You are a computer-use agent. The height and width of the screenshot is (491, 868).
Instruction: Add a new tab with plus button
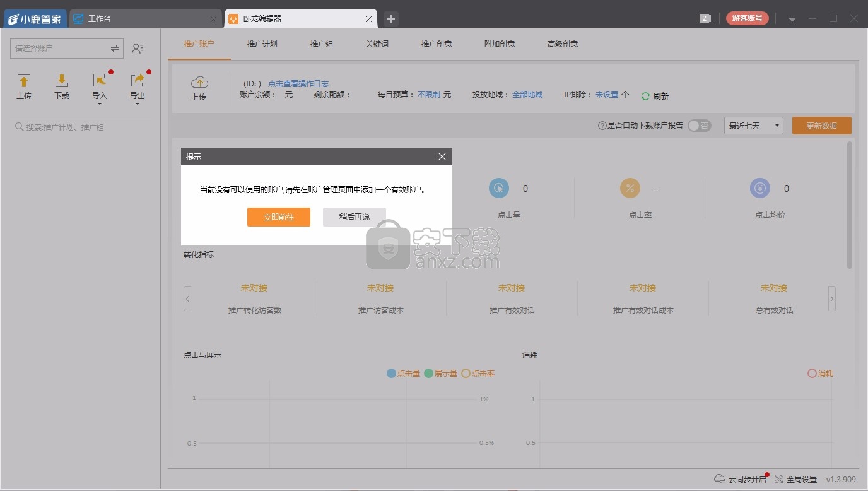(x=391, y=19)
